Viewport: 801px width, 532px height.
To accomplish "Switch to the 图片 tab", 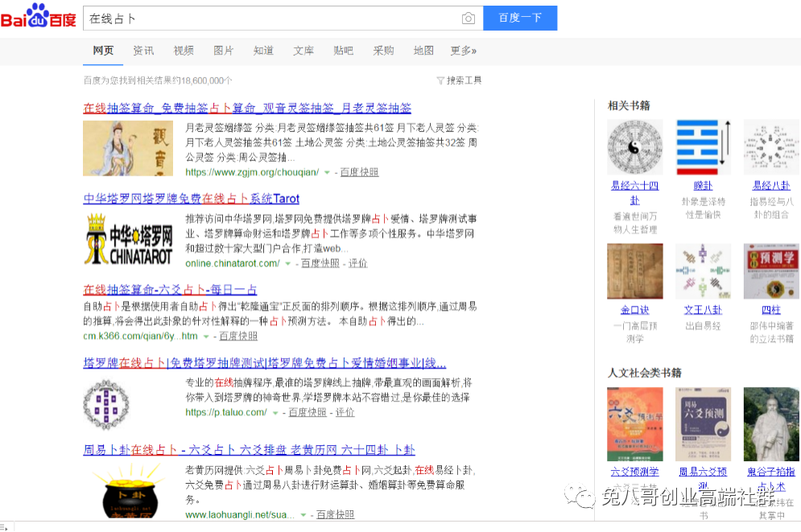I will tap(223, 51).
